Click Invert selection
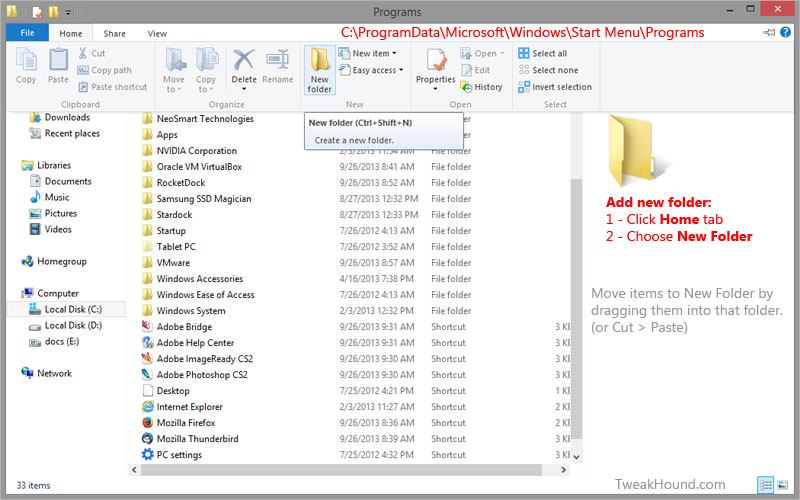 tap(555, 87)
